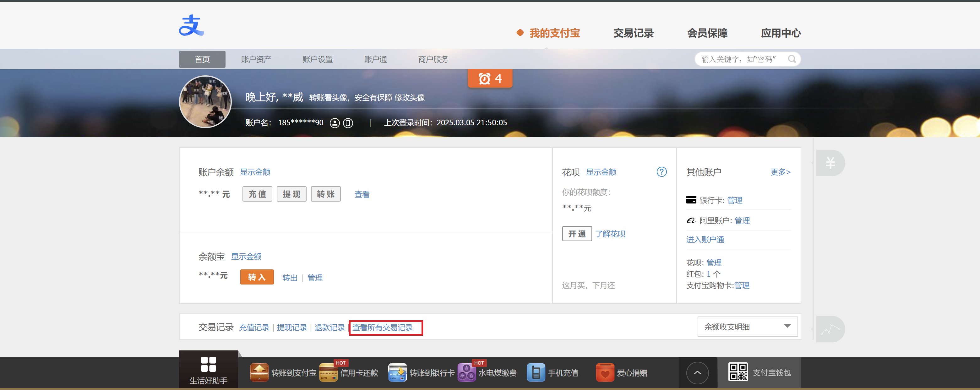Viewport: 980px width, 390px height.
Task: Click the 水电煤缴费 utilities icon
Action: (x=466, y=372)
